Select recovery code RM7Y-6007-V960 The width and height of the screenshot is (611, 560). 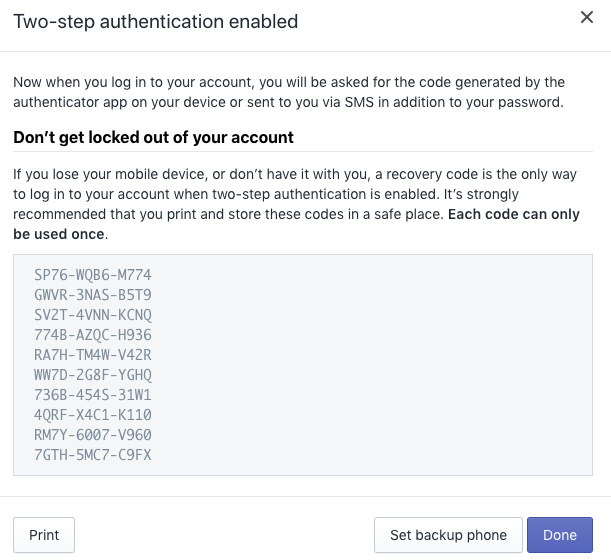point(92,435)
